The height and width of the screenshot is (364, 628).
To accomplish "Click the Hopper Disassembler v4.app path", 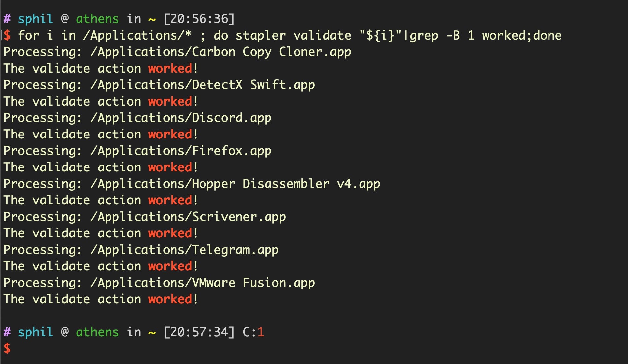I will coord(235,184).
